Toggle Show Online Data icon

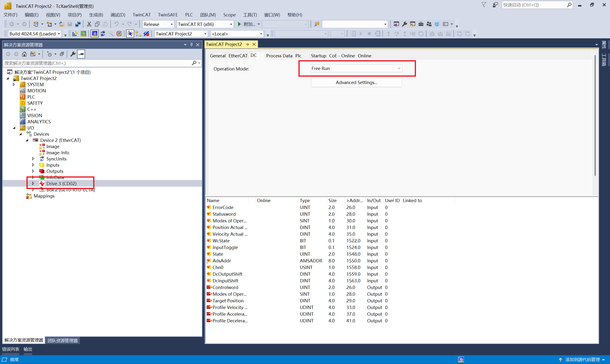130,34
